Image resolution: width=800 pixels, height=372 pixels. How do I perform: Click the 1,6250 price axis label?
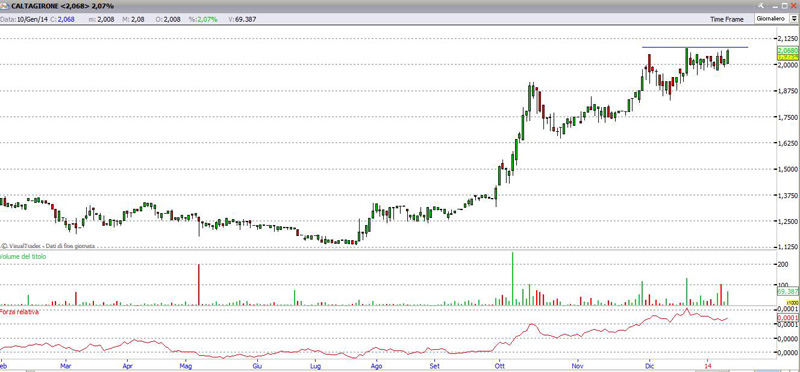787,143
